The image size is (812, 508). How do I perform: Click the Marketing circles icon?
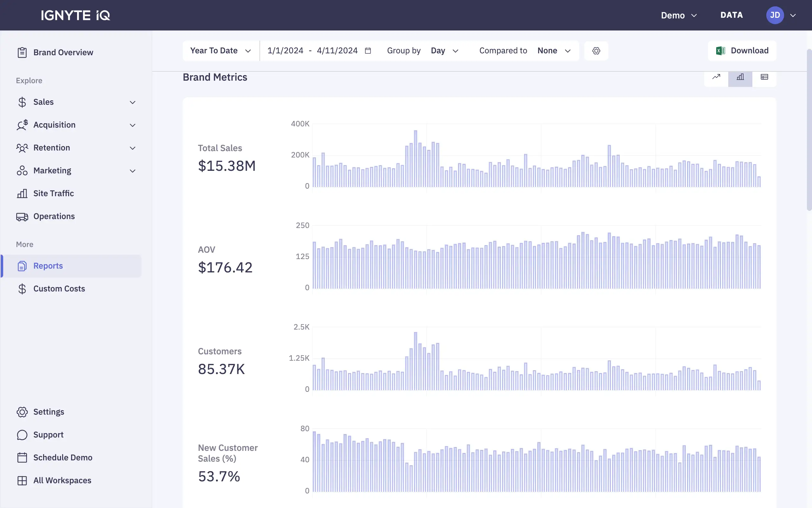point(22,171)
